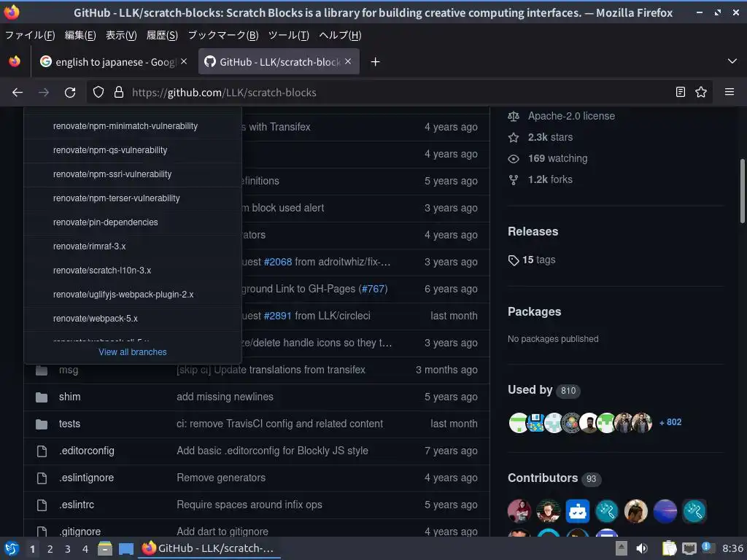Screen dimensions: 747x560
Task: Open the clipboard tray icon
Action: pyautogui.click(x=669, y=548)
